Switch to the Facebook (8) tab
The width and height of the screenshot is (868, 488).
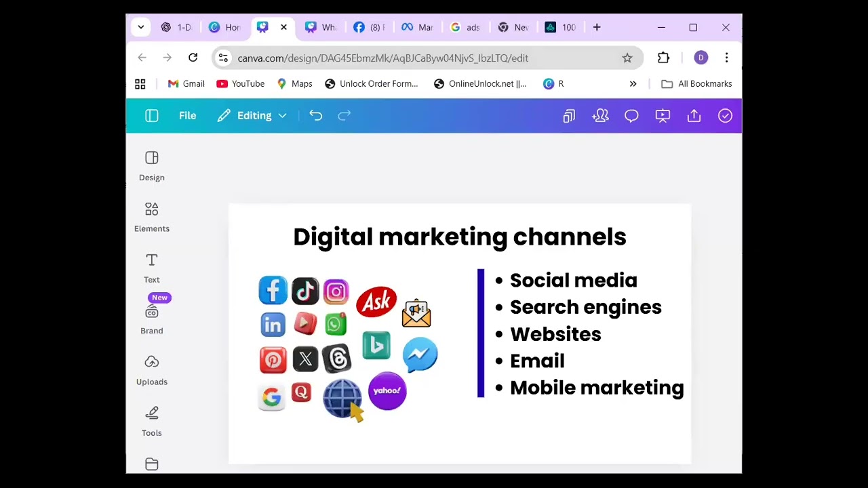click(x=369, y=27)
